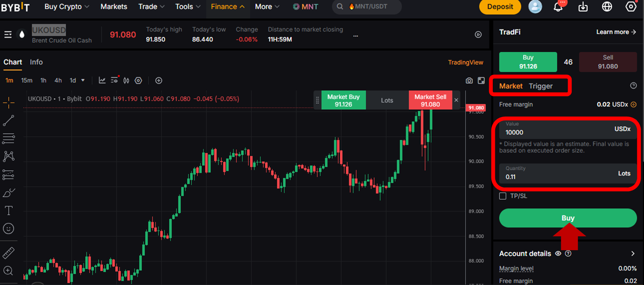
Task: Click the Value USDx input field
Action: click(x=568, y=129)
